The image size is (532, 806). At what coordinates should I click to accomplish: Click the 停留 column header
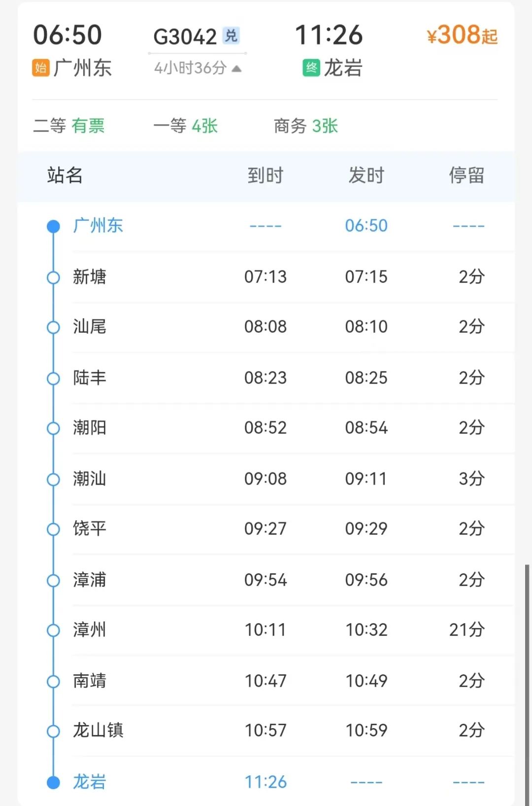pyautogui.click(x=466, y=175)
